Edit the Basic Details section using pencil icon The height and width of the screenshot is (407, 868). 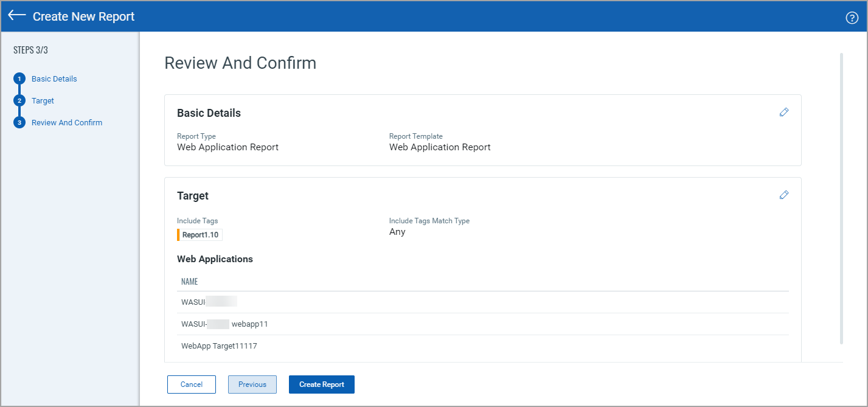pos(783,112)
